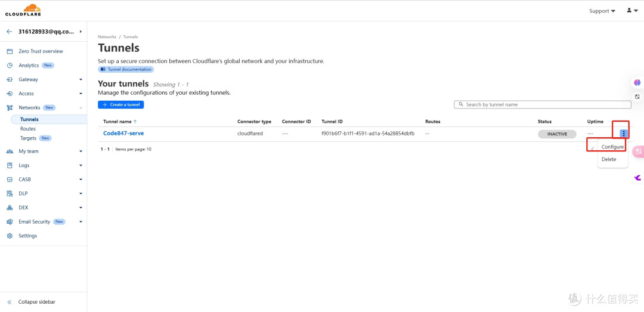Click the DLP sidebar icon
The height and width of the screenshot is (312, 644).
tap(10, 194)
